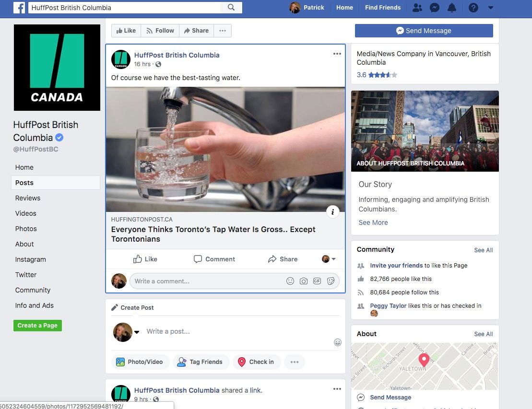Viewport: 532px width, 409px height.
Task: Follow the HuffPost British Columbia page
Action: (160, 31)
